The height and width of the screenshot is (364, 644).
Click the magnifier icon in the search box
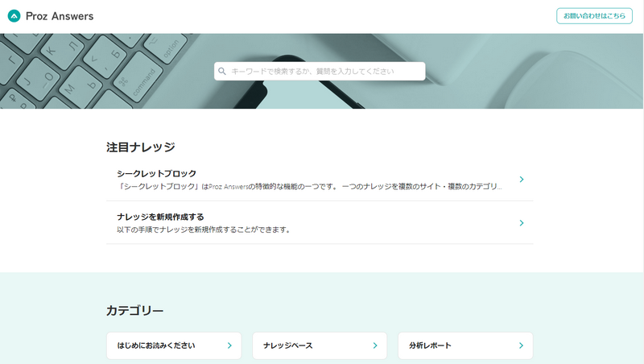click(222, 72)
